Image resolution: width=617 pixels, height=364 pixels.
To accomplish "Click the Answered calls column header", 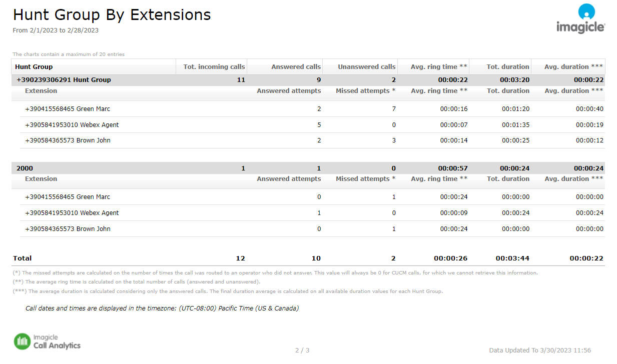I will [296, 67].
